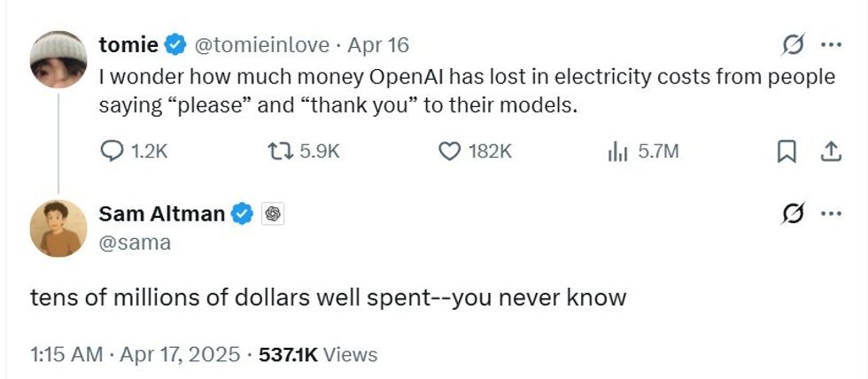
Task: Click the 1:15 AM Apr 17, 2025 timestamp
Action: click(135, 355)
